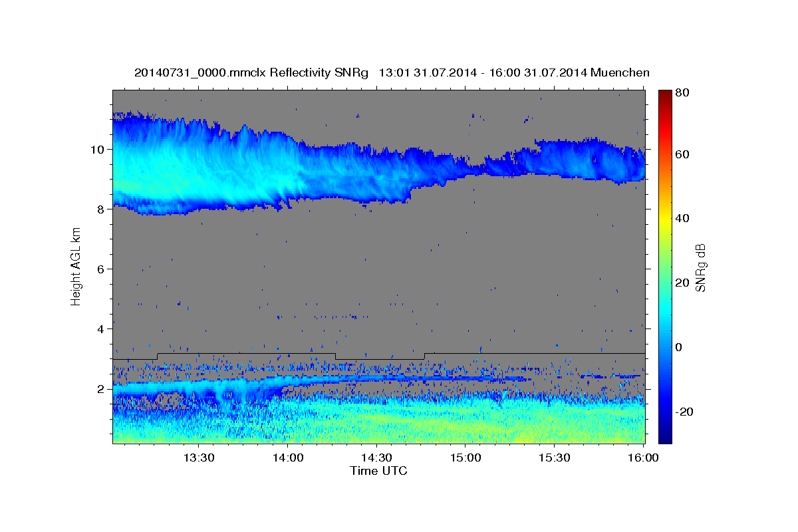Click the 'SNRg dB' colorbar label
The width and height of the screenshot is (798, 532).
tap(700, 267)
